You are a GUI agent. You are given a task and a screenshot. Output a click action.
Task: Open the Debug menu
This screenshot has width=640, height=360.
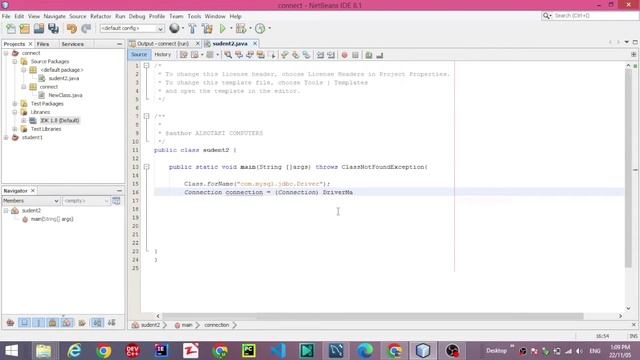(x=137, y=16)
